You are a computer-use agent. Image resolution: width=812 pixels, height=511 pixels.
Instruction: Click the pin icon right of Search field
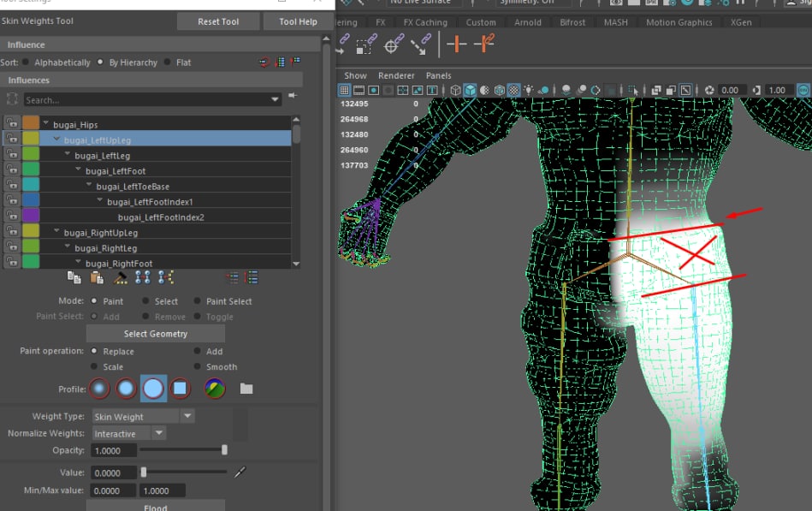tap(293, 95)
